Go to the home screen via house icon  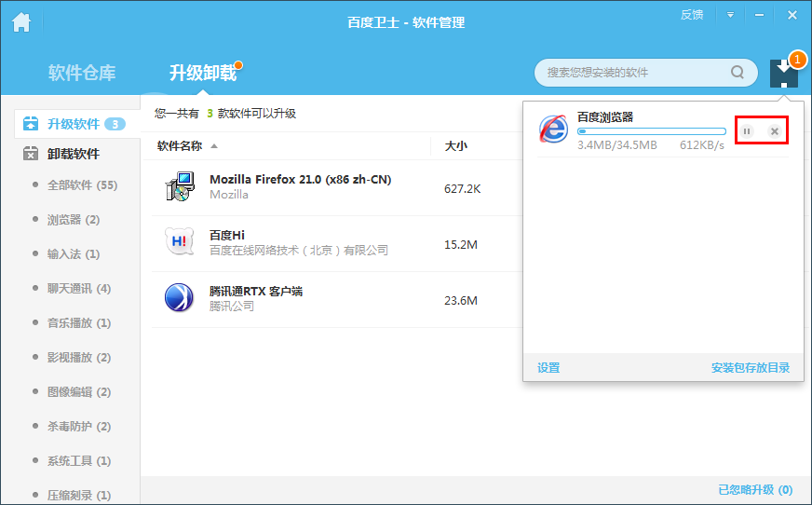click(x=21, y=22)
